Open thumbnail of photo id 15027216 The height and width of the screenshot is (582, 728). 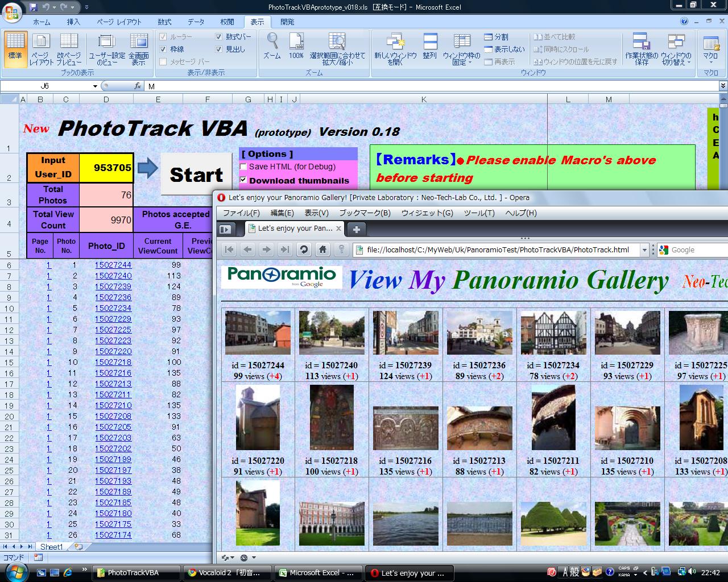[x=406, y=429]
